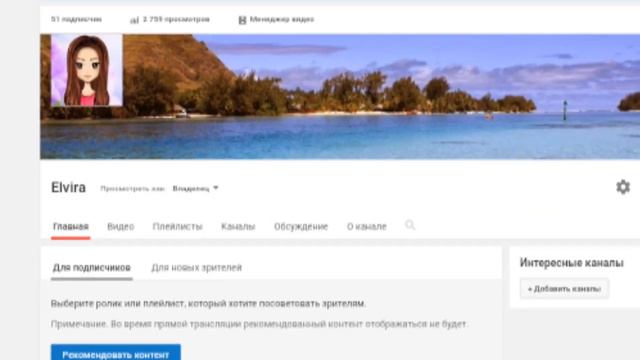Click the views bar chart icon
Viewport: 640px width, 360px height.
point(134,20)
